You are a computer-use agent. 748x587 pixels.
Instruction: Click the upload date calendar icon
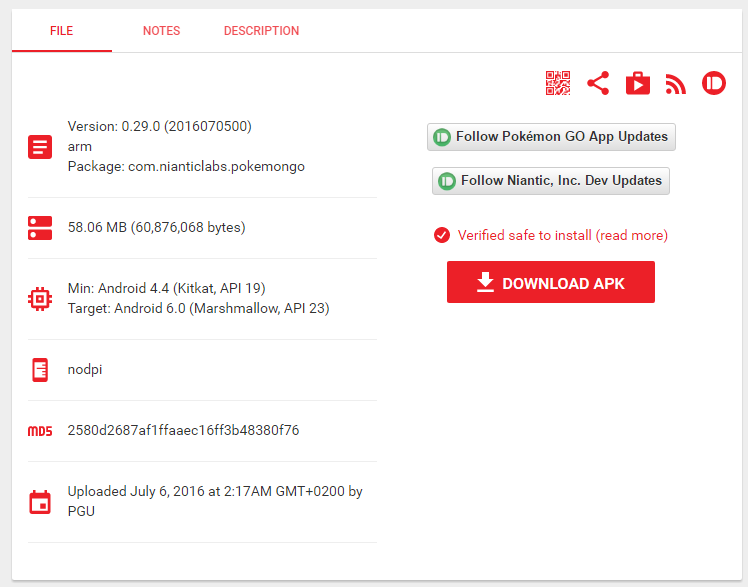(40, 502)
